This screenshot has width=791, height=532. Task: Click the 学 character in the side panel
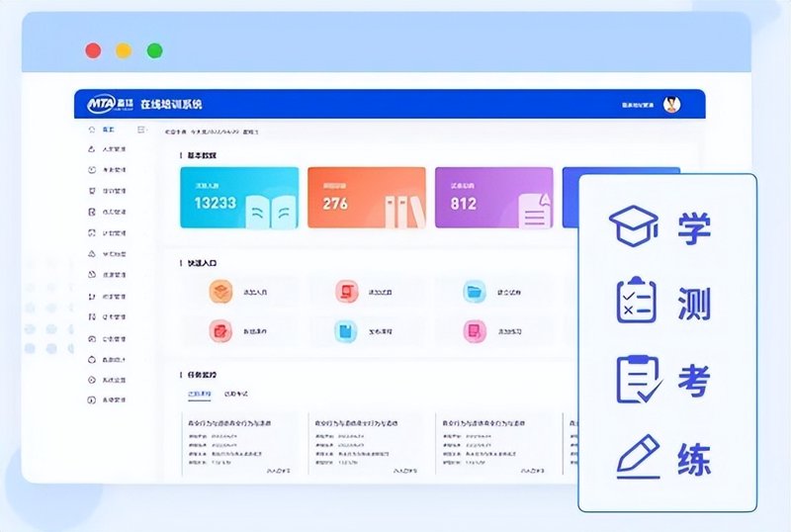pos(694,228)
